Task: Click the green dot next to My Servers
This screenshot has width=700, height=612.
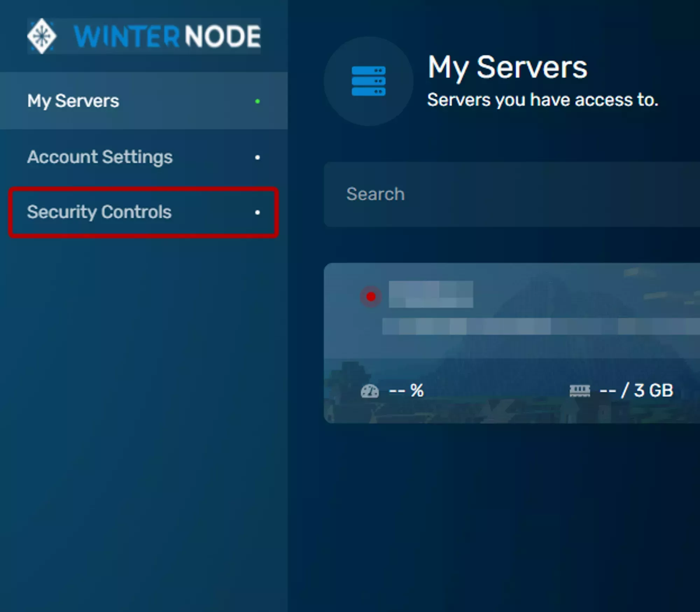Action: pyautogui.click(x=258, y=101)
